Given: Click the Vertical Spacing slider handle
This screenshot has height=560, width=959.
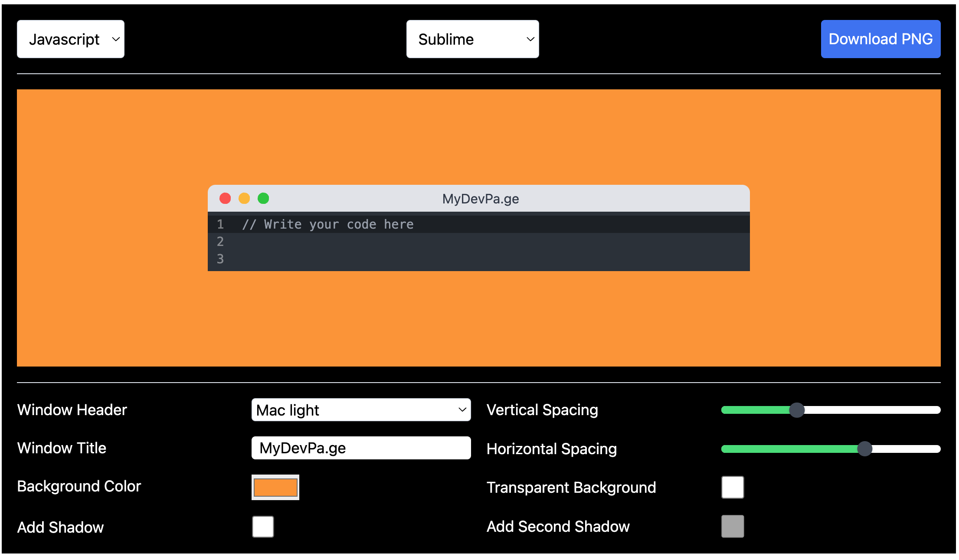Looking at the screenshot, I should click(796, 409).
